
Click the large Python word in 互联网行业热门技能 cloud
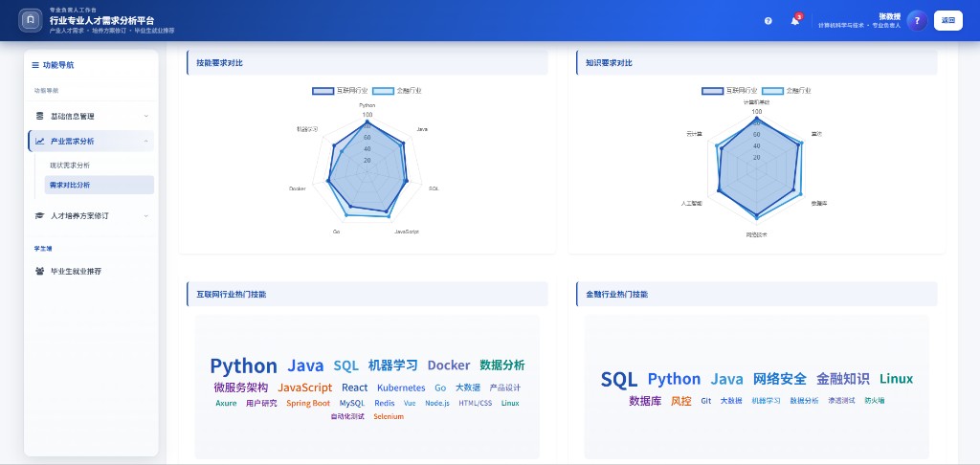click(243, 366)
